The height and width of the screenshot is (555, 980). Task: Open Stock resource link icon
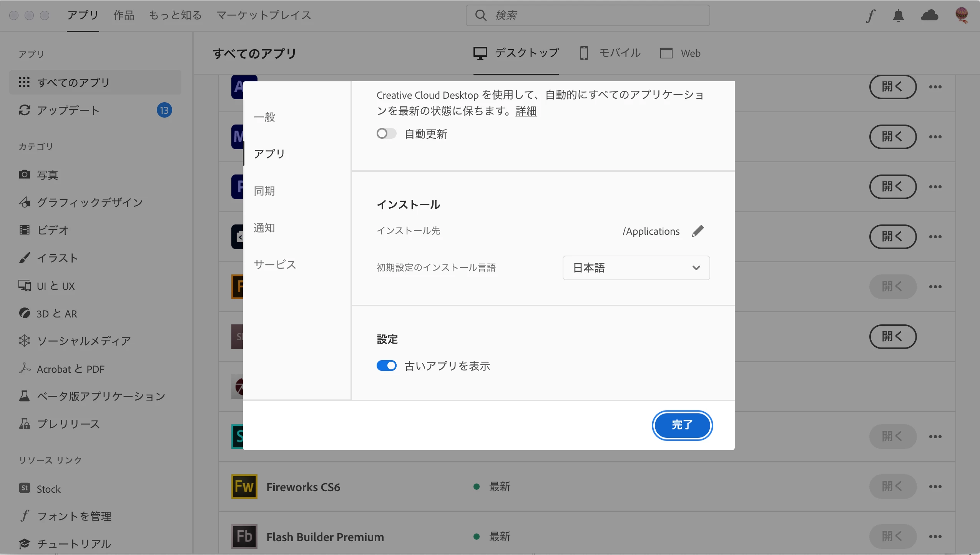(25, 489)
